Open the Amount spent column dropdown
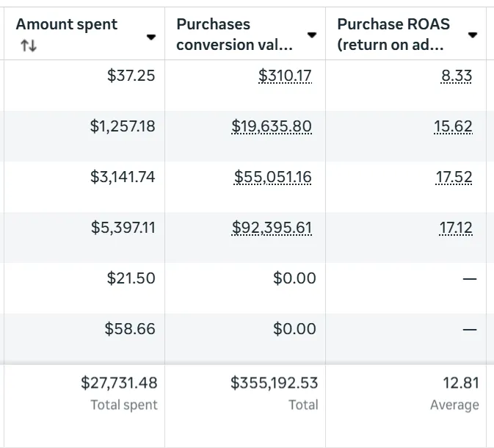 click(x=151, y=37)
